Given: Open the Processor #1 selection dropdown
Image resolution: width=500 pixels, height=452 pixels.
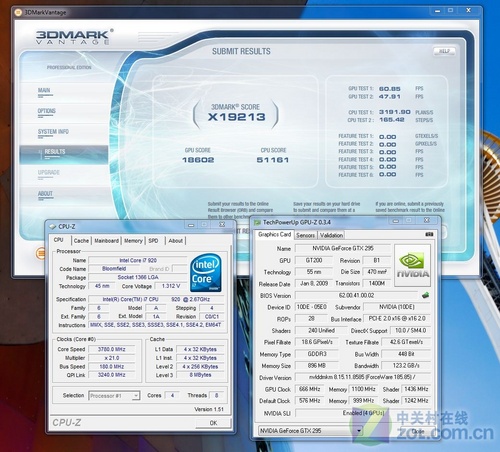Looking at the screenshot, I should 114,396.
